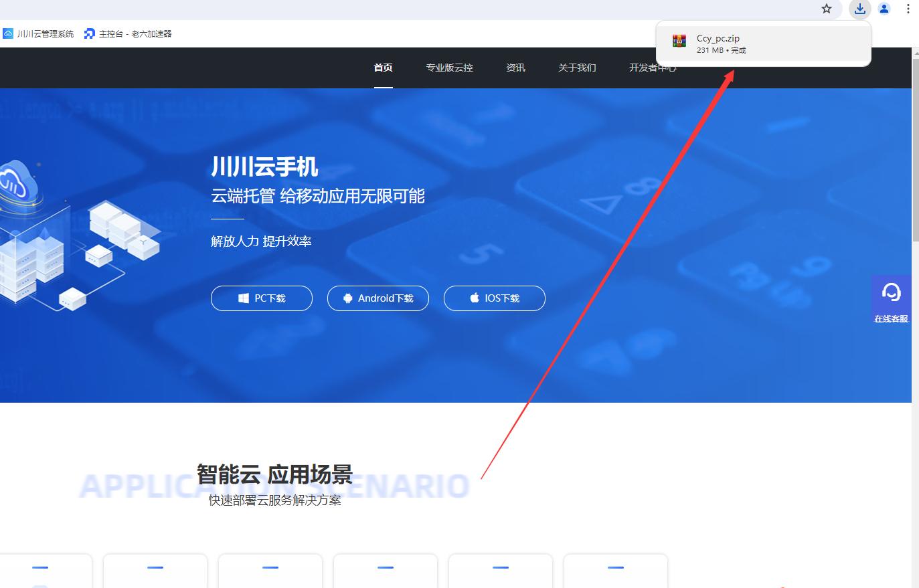The width and height of the screenshot is (919, 588).
Task: Open the Chrome profile avatar icon
Action: [x=884, y=9]
